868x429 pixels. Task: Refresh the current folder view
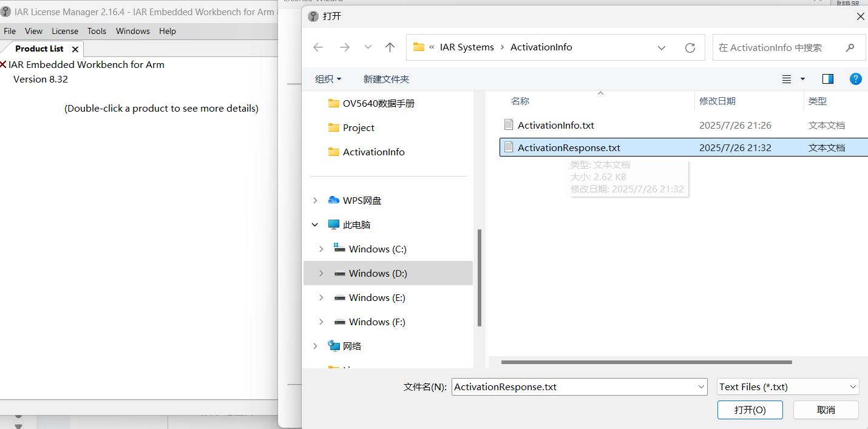tap(690, 47)
